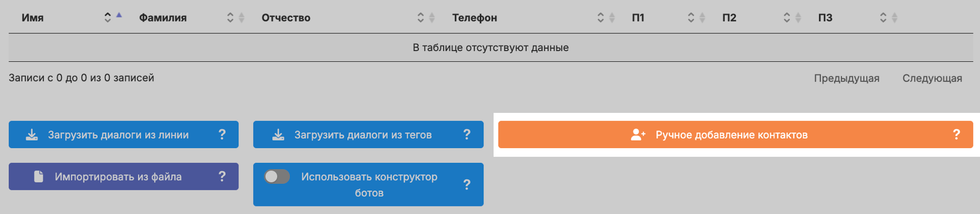This screenshot has width=980, height=214.
Task: Open help for 'Использовать конструктор ботов'
Action: (x=466, y=184)
